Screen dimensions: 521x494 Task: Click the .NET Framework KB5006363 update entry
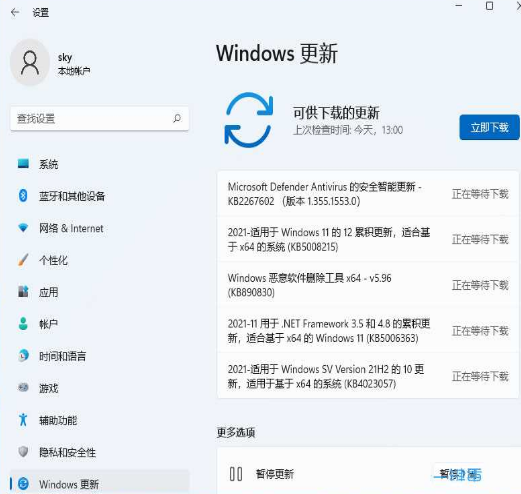368,331
